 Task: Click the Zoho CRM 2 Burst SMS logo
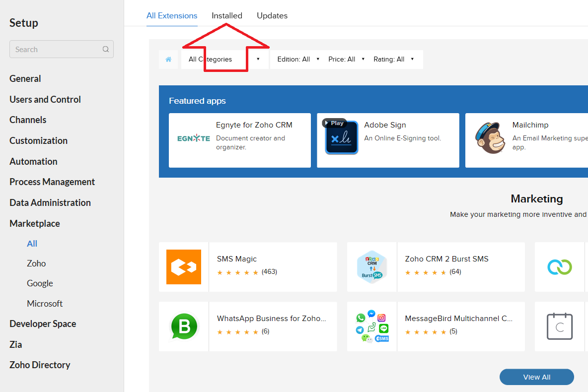pyautogui.click(x=372, y=267)
